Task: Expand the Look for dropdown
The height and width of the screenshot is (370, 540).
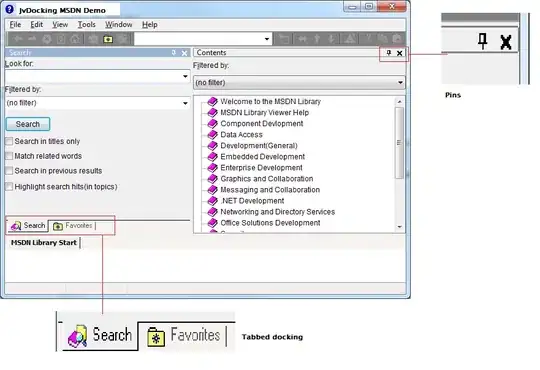Action: pyautogui.click(x=185, y=76)
